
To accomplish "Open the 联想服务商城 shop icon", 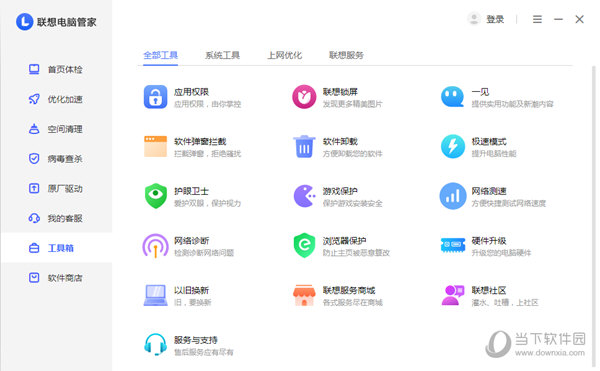I will (304, 295).
